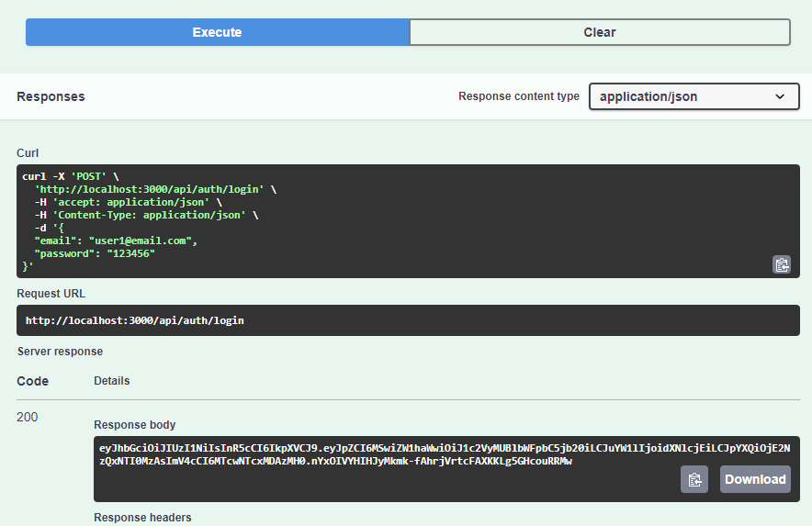Click the JWT token in response body

pos(445,454)
